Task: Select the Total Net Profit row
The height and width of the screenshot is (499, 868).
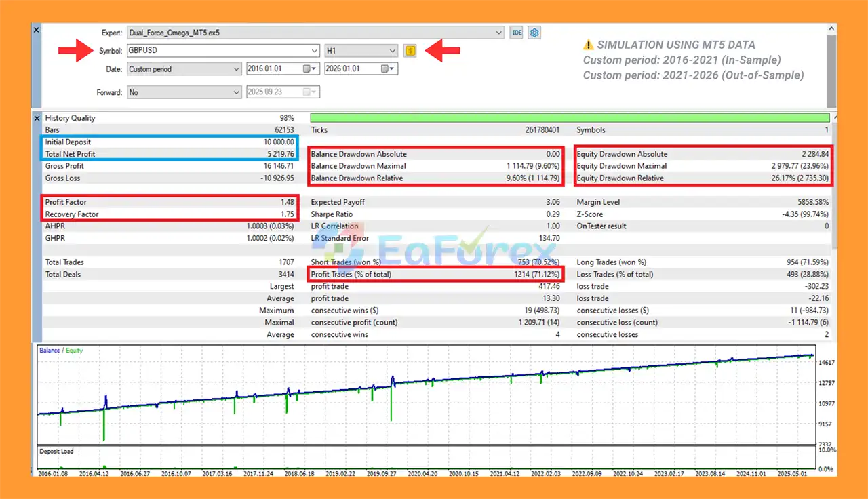Action: (x=170, y=154)
